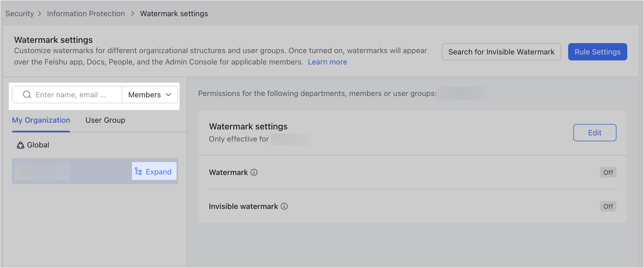Click the name or email search field

73,95
